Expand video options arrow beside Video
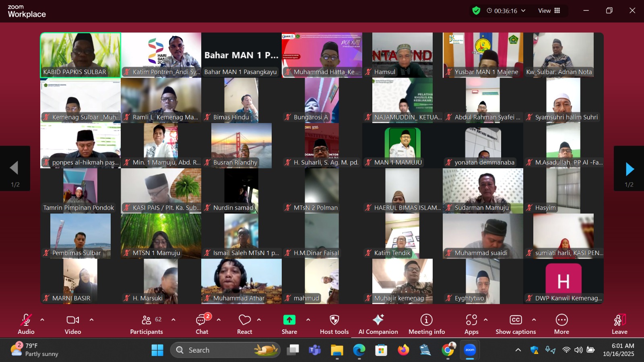Viewport: 644px width, 362px height. point(91,320)
